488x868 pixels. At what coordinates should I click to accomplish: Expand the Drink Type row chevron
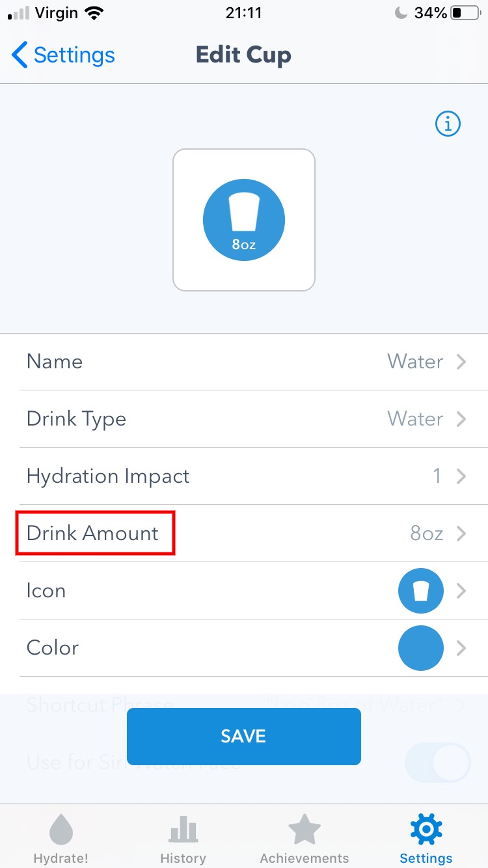pyautogui.click(x=461, y=419)
